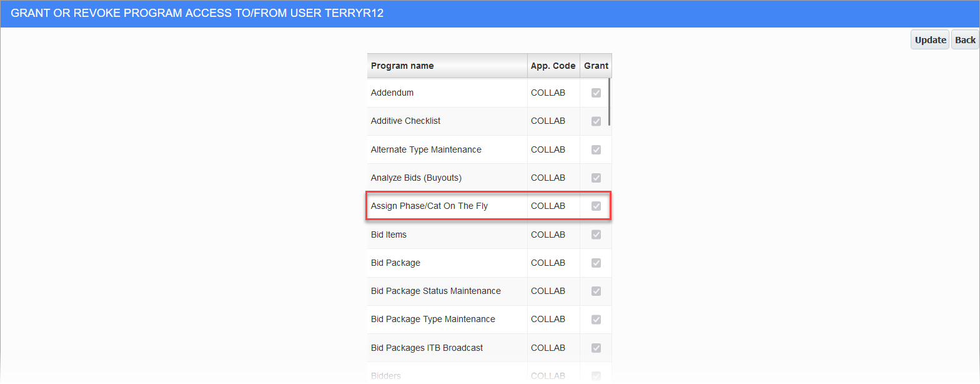Toggle Grant for Assign Phase/Cat On The Fly
The width and height of the screenshot is (980, 384).
point(596,206)
